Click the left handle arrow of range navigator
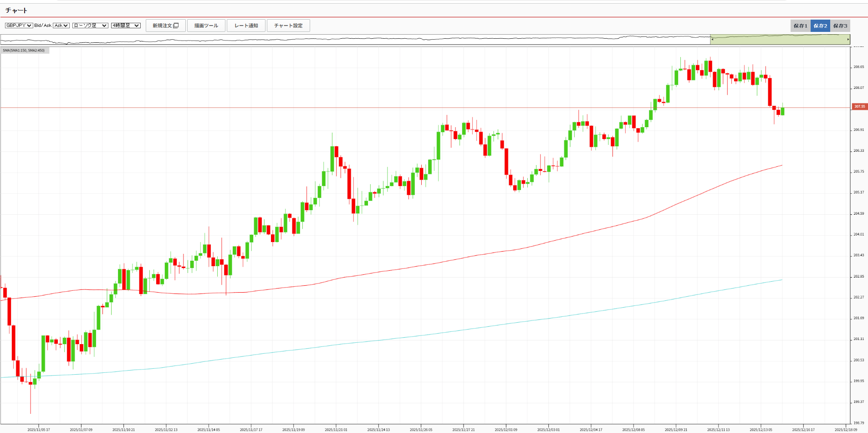Screen dimensions: 868x433 click(x=712, y=40)
